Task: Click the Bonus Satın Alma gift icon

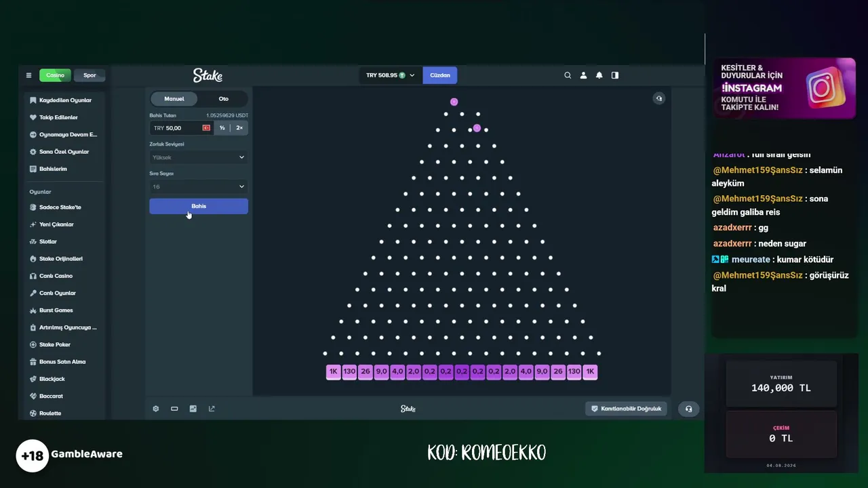Action: click(x=33, y=362)
